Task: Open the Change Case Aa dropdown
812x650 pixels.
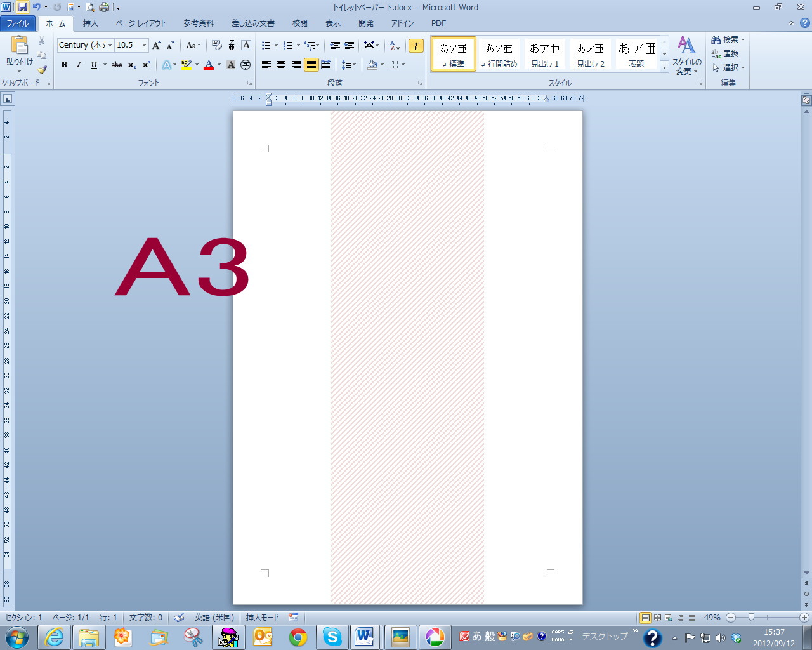Action: pos(193,45)
